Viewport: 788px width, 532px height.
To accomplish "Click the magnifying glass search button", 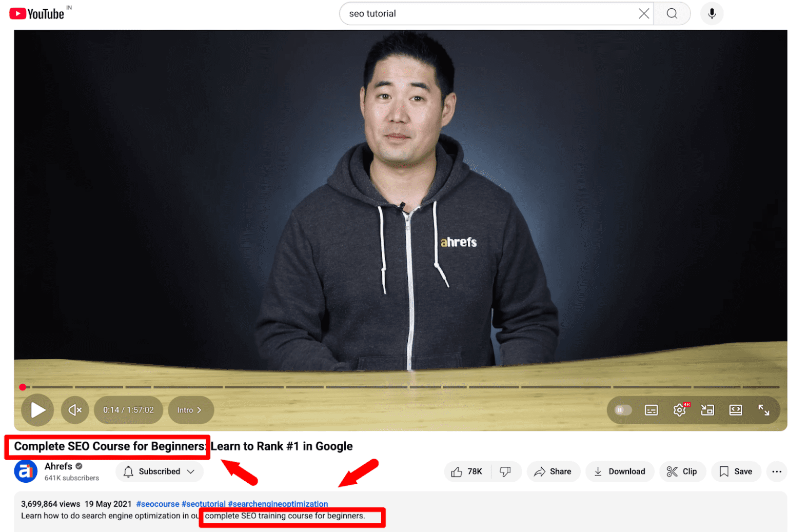I will pyautogui.click(x=672, y=14).
